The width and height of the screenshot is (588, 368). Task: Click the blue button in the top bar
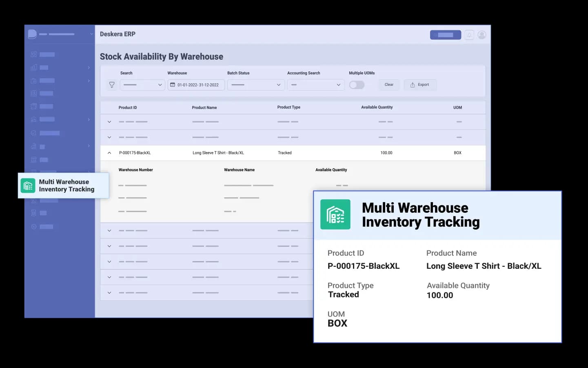coord(446,35)
